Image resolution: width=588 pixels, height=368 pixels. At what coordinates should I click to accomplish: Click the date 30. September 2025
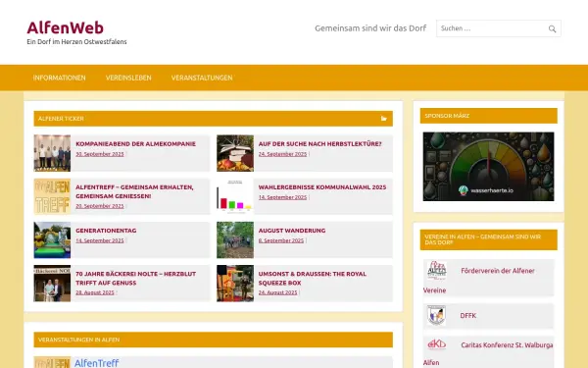pos(100,154)
